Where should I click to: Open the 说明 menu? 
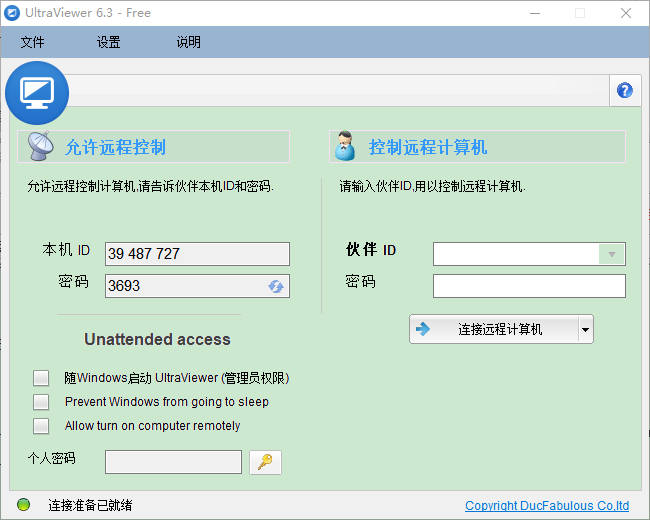pyautogui.click(x=189, y=42)
